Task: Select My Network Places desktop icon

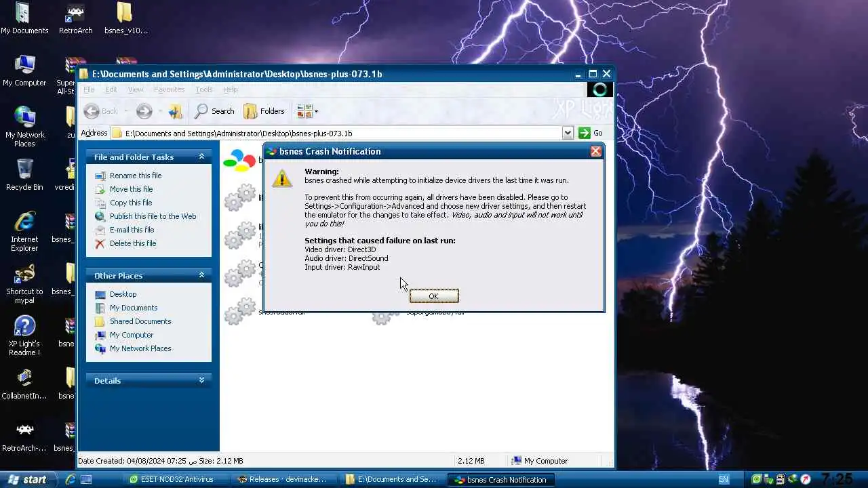Action: pyautogui.click(x=24, y=127)
